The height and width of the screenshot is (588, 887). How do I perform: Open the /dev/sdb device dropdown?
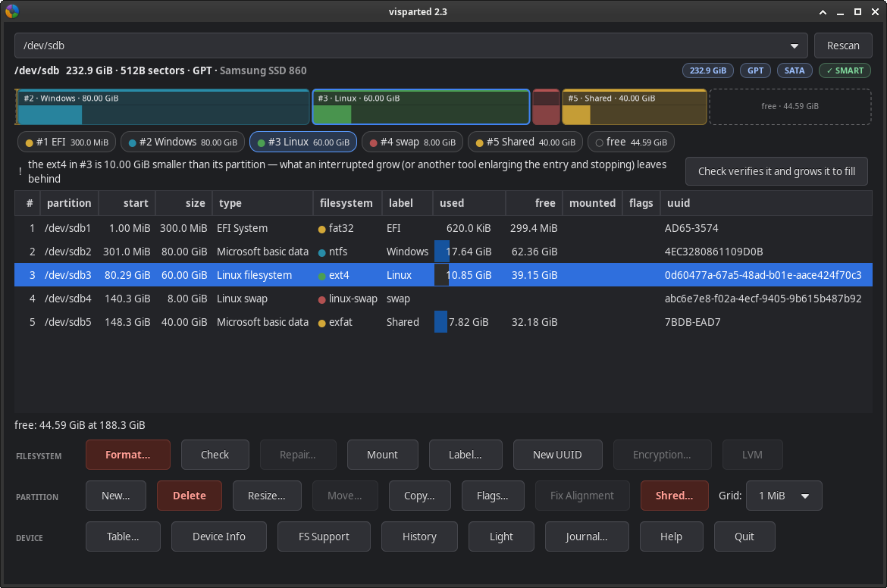pyautogui.click(x=411, y=45)
